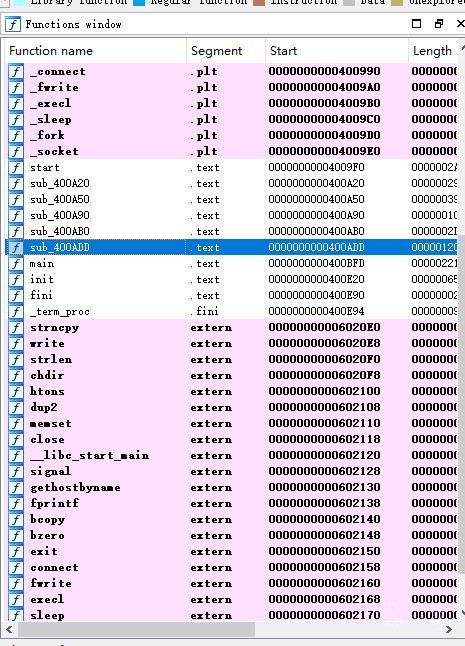
Task: Click function icon beside memset
Action: pyautogui.click(x=16, y=424)
